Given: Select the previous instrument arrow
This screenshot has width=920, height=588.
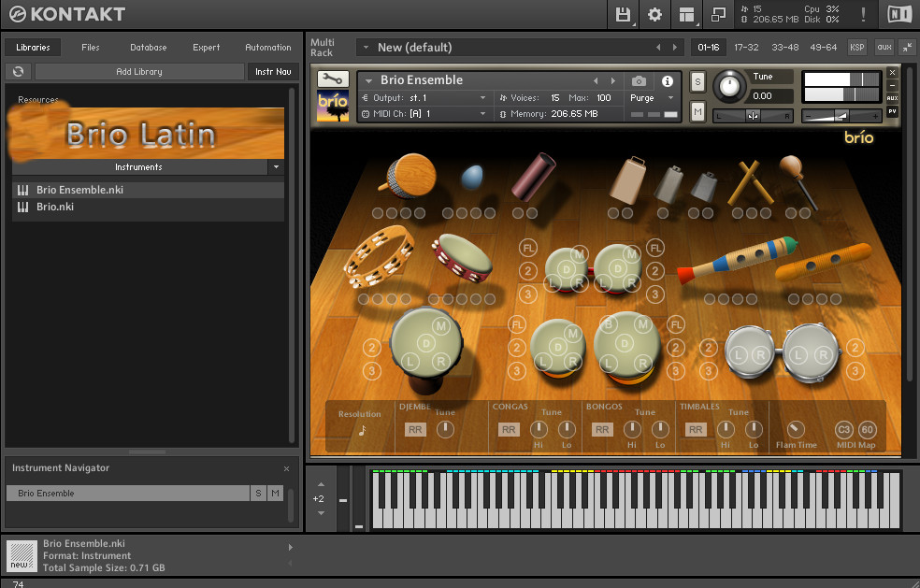Looking at the screenshot, I should [x=597, y=81].
